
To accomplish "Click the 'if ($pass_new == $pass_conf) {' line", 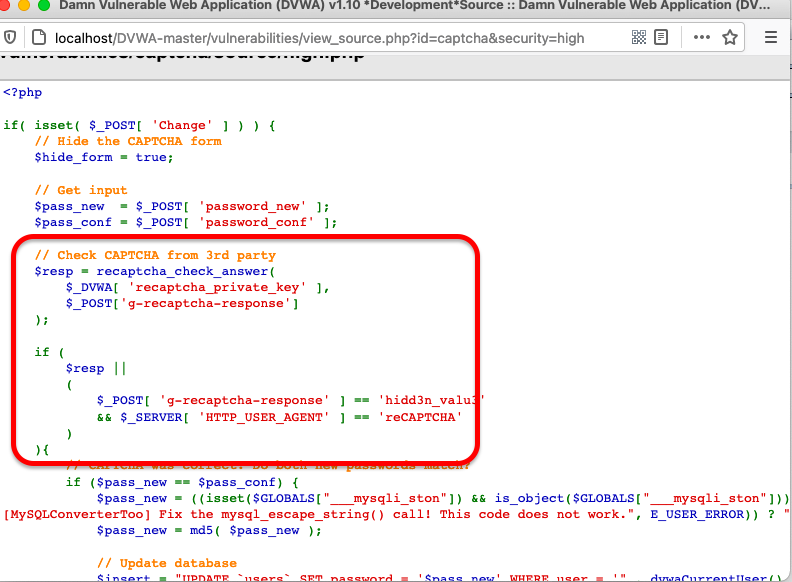I will 182,482.
